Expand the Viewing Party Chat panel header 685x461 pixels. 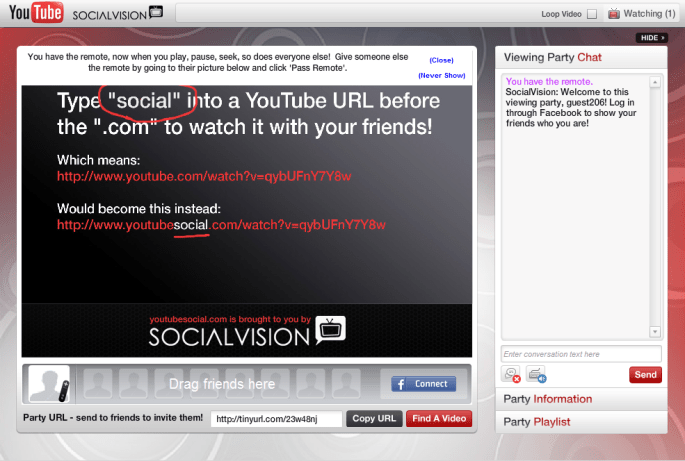(581, 57)
